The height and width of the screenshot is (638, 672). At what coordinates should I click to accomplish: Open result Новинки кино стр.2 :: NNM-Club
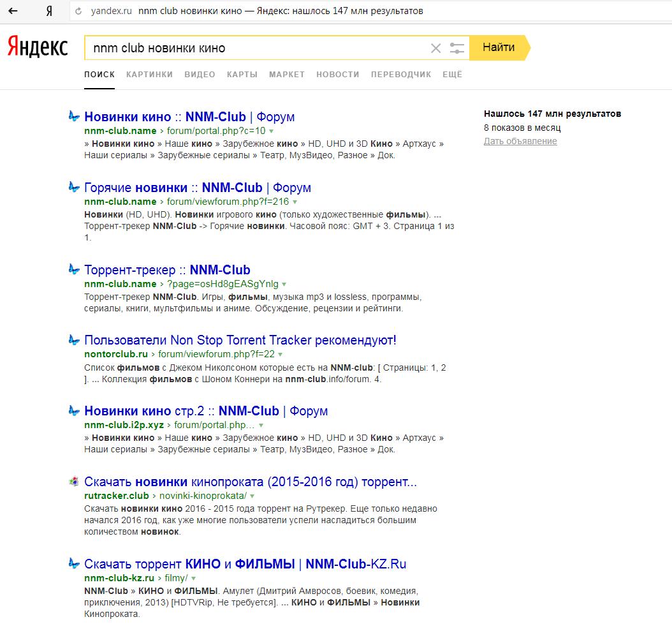coord(206,411)
